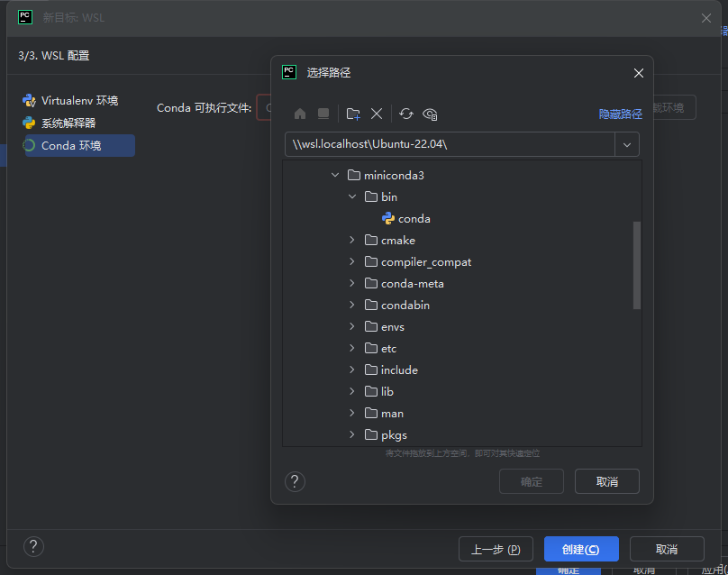Select the miniconda3 folder row
This screenshot has width=728, height=575.
click(462, 175)
